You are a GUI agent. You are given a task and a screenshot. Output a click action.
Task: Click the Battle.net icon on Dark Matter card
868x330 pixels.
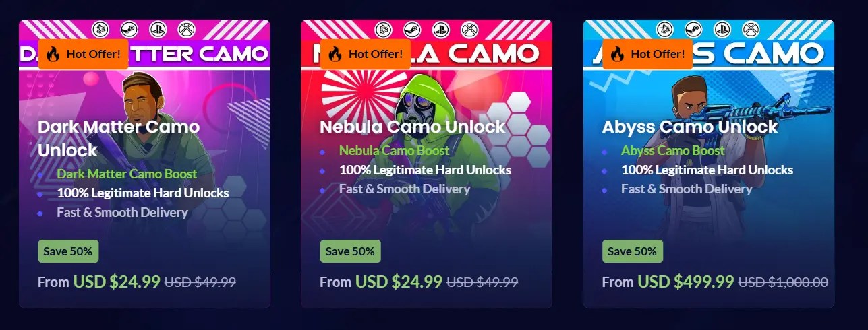(100, 29)
